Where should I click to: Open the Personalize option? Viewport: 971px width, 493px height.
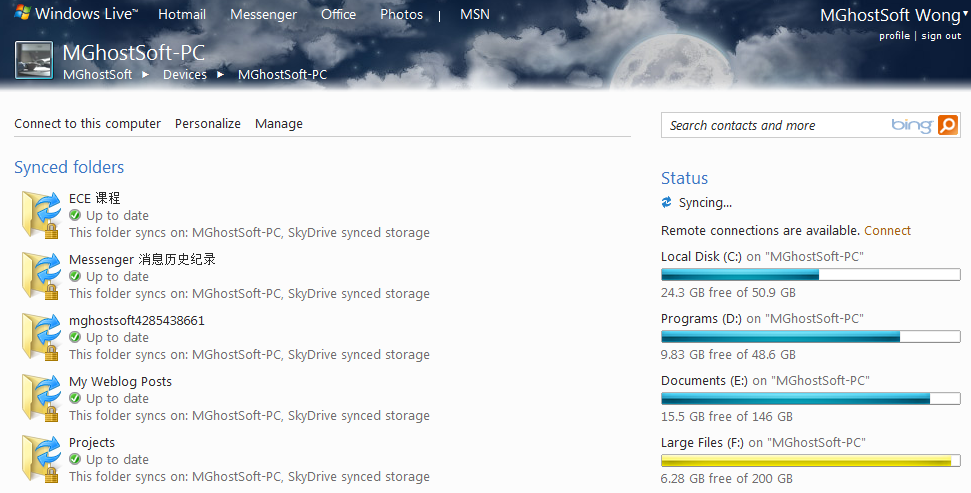tap(208, 124)
